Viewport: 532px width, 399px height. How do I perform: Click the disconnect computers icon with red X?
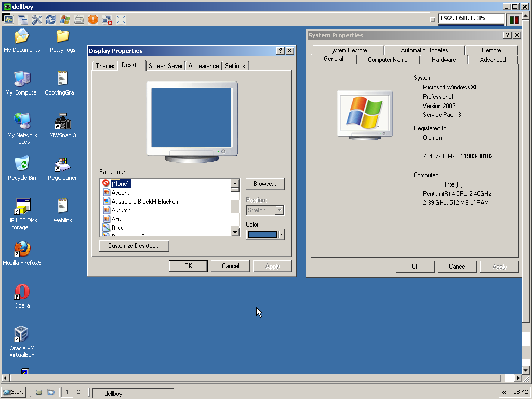107,20
